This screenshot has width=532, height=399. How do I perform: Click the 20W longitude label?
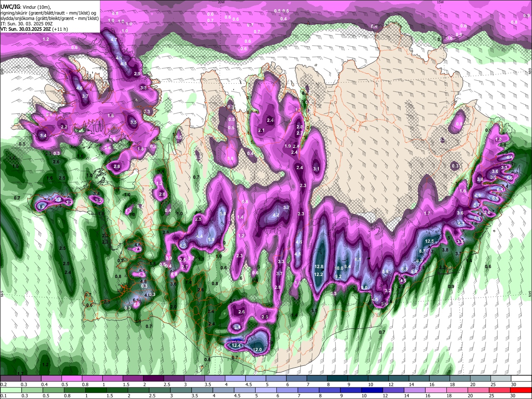pyautogui.click(x=221, y=2)
